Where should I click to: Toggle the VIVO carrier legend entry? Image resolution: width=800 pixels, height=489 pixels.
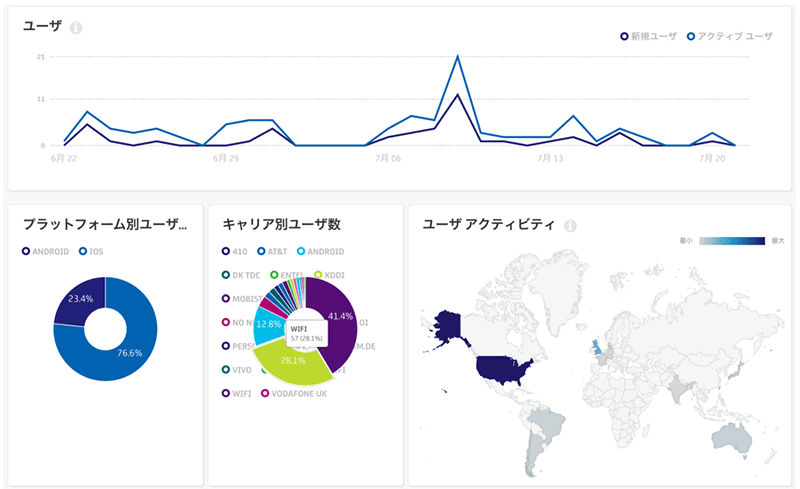(237, 370)
